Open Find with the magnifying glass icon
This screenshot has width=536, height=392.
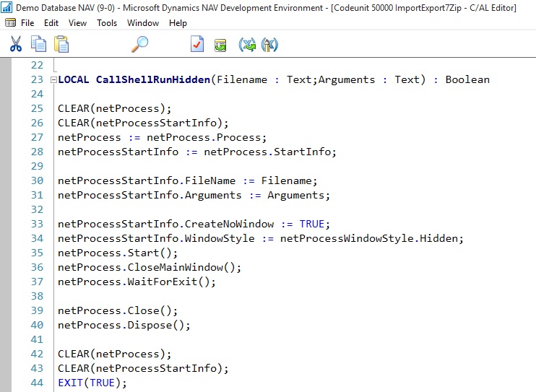(139, 45)
